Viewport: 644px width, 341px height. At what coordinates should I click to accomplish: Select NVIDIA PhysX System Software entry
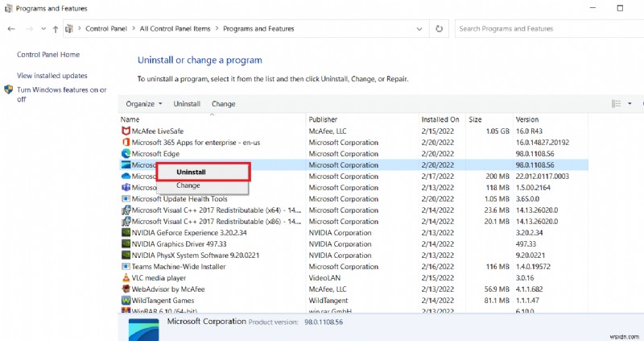pos(353,255)
